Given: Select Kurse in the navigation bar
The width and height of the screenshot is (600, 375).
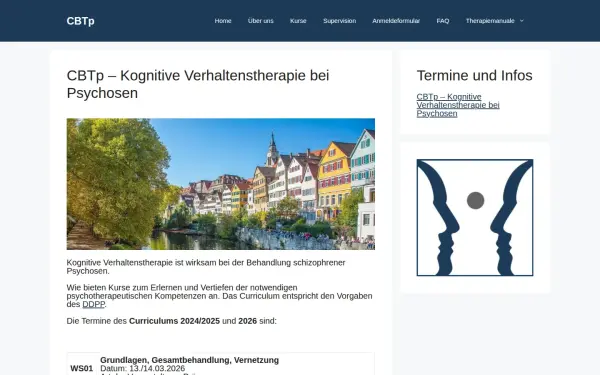Looking at the screenshot, I should [x=298, y=21].
